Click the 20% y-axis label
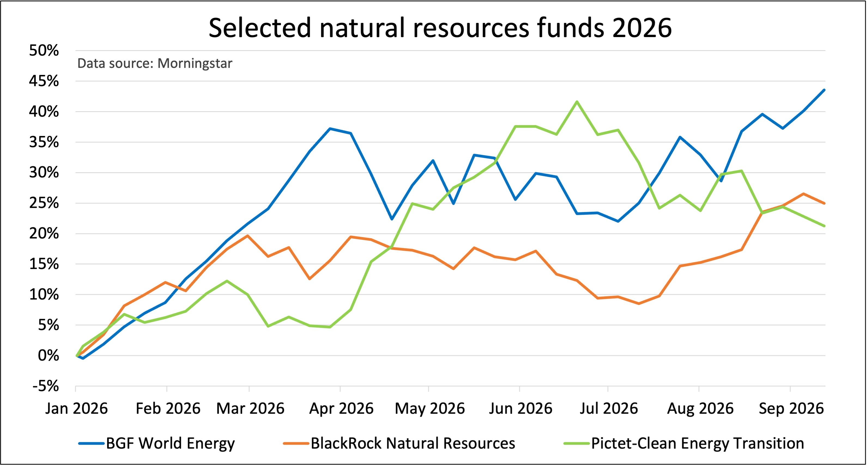The width and height of the screenshot is (868, 467). (44, 233)
